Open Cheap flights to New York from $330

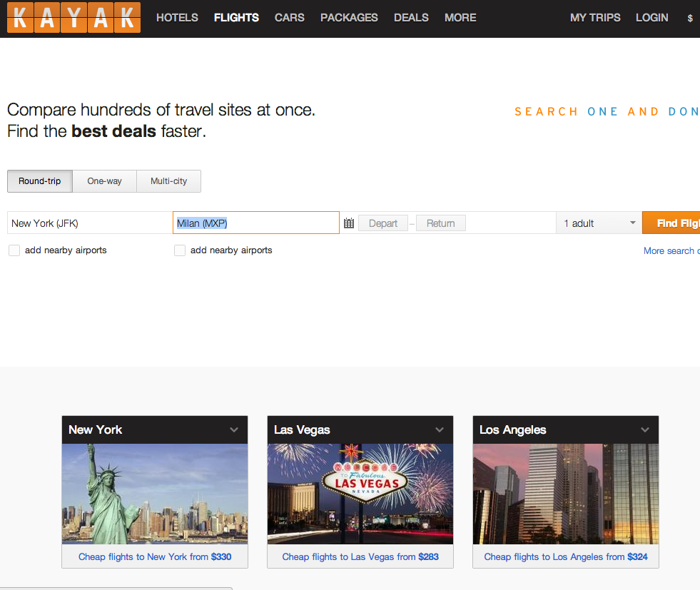pos(155,556)
